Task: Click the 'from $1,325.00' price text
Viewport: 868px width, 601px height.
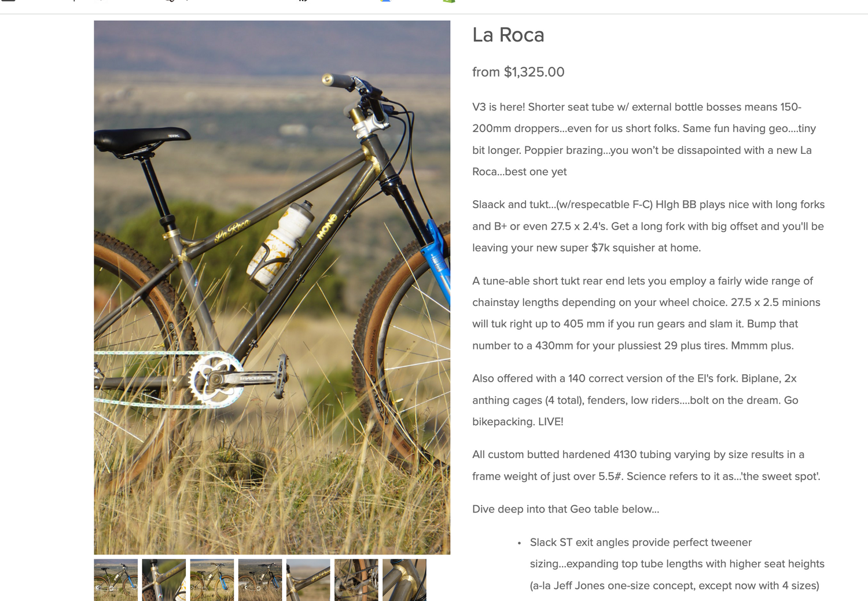Action: (518, 72)
